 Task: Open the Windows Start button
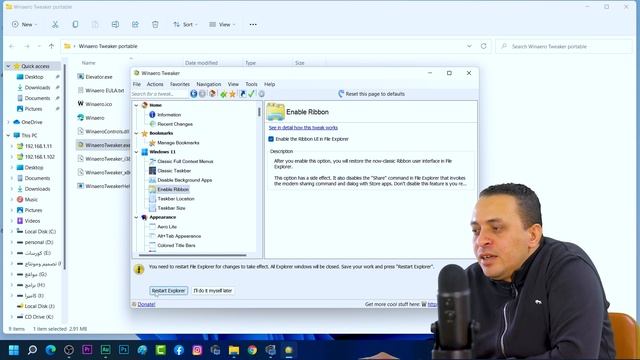(14, 350)
